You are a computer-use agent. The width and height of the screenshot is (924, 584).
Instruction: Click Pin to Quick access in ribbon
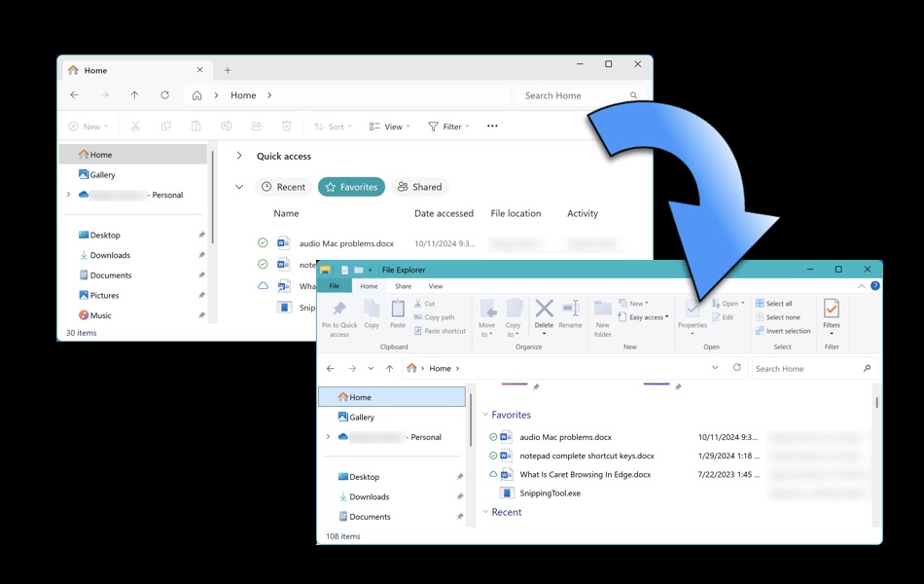click(339, 318)
